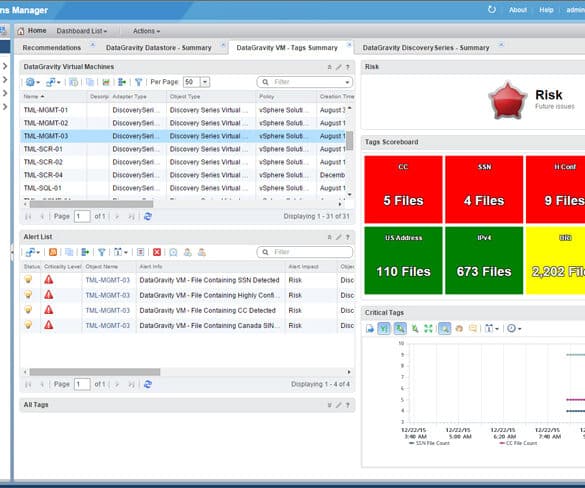Edit the Alert List widget

point(338,237)
